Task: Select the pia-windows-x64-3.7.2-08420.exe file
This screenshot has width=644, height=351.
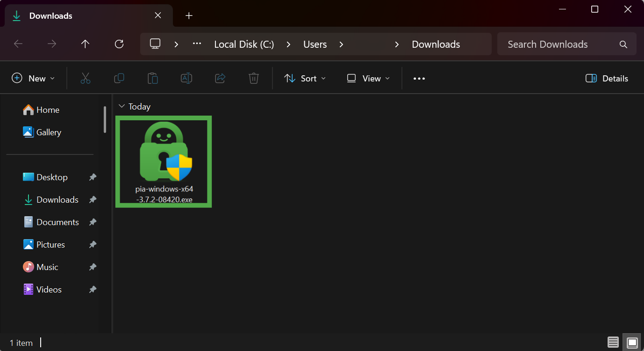Action: pos(164,161)
